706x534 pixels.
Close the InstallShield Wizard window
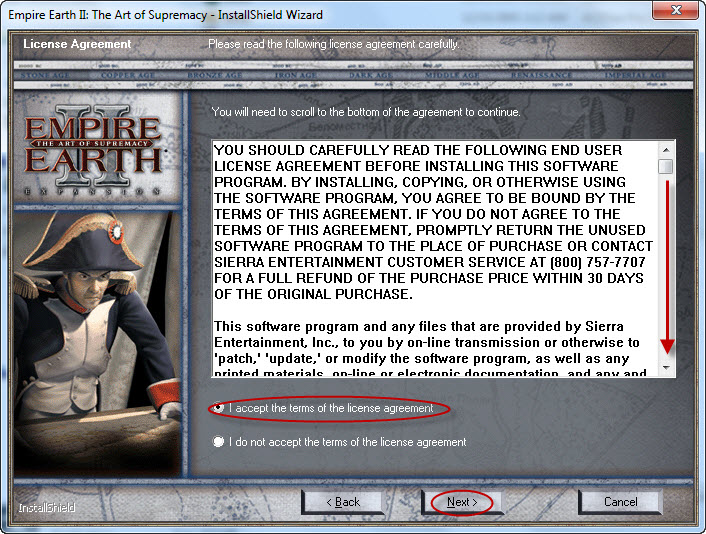point(675,10)
